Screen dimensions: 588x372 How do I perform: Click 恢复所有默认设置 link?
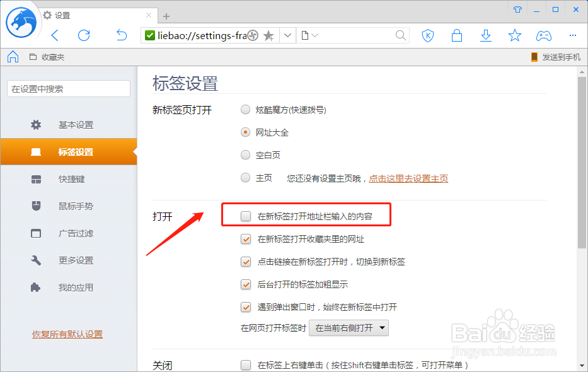pos(67,335)
